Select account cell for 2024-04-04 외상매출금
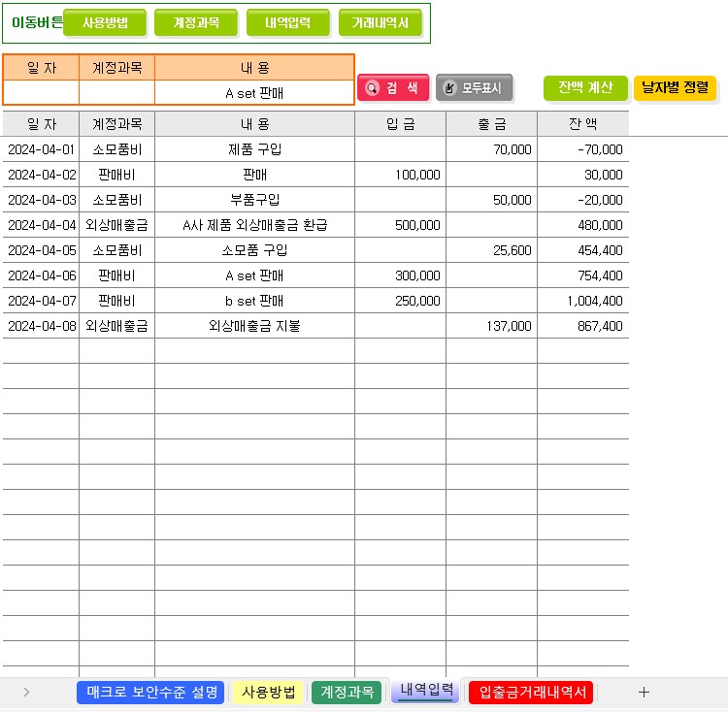 (x=117, y=225)
